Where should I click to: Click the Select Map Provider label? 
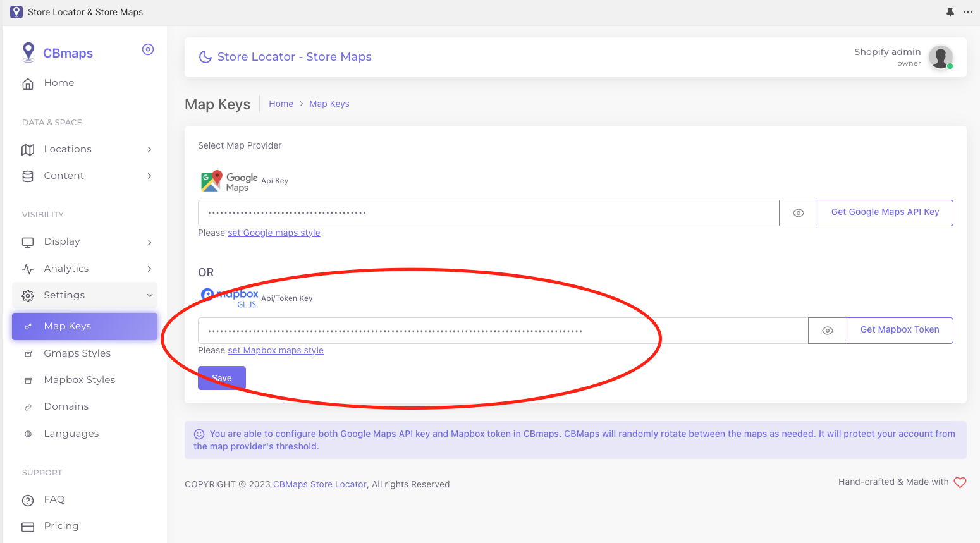coord(240,145)
